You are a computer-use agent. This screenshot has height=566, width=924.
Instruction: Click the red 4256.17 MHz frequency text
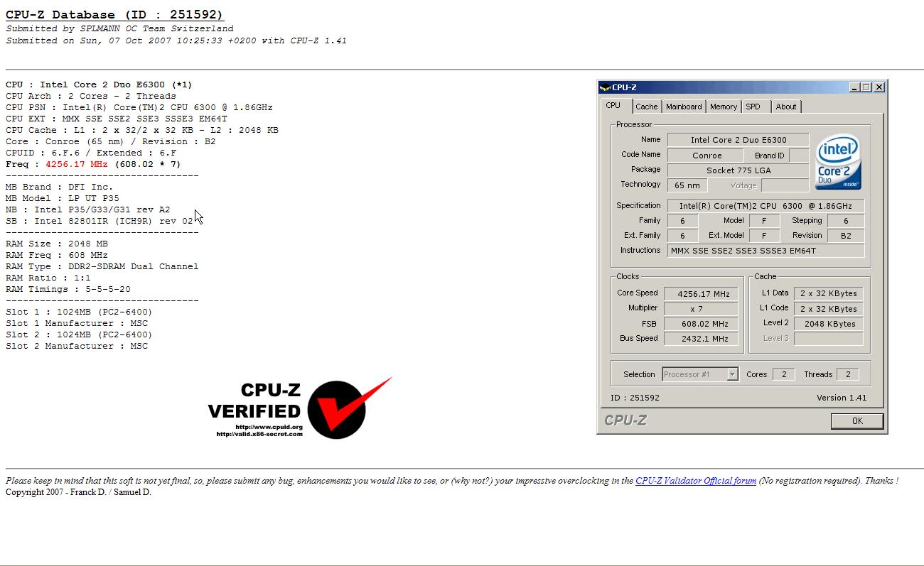76,164
